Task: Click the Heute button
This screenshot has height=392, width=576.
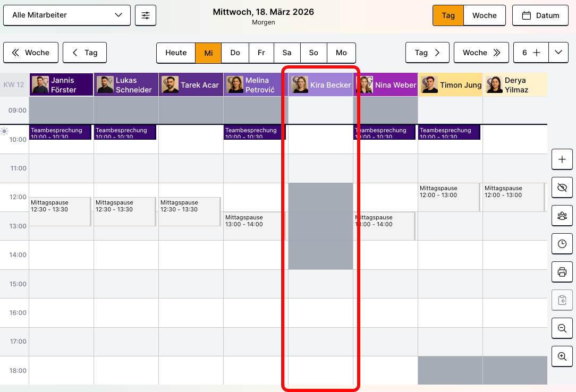Action: [x=176, y=53]
